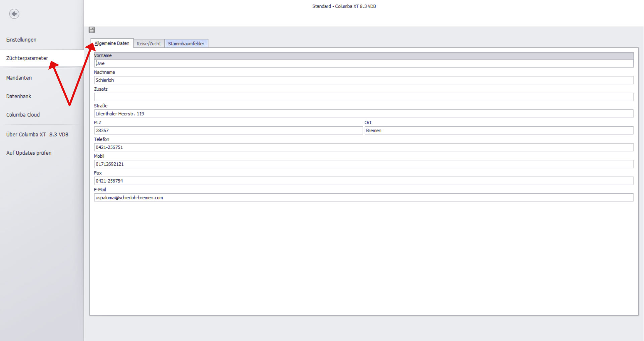Click the save disk icon
The height and width of the screenshot is (341, 644).
pos(92,30)
